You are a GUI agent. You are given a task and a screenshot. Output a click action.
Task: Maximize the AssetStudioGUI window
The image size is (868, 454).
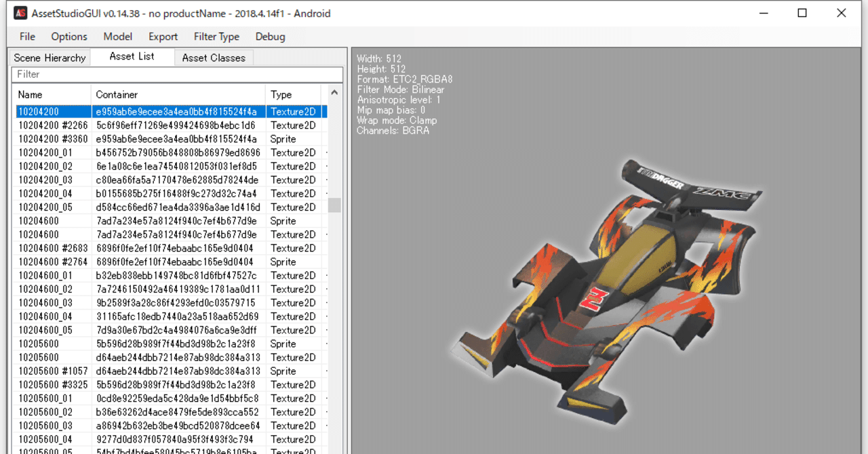pos(802,13)
